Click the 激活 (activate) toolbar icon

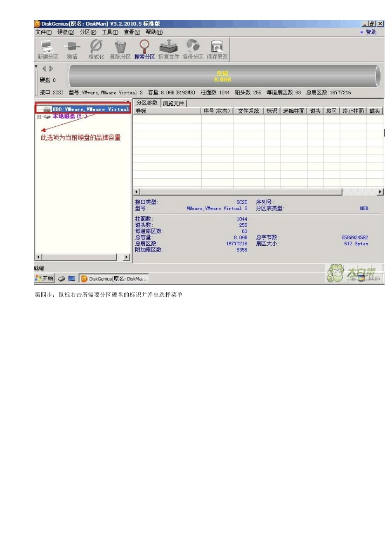click(72, 46)
